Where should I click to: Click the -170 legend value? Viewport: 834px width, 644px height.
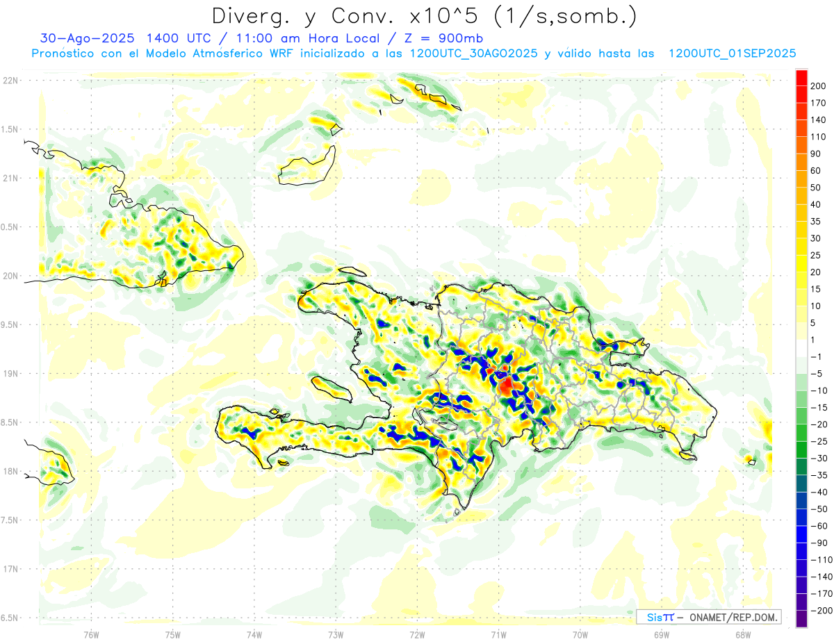click(821, 594)
